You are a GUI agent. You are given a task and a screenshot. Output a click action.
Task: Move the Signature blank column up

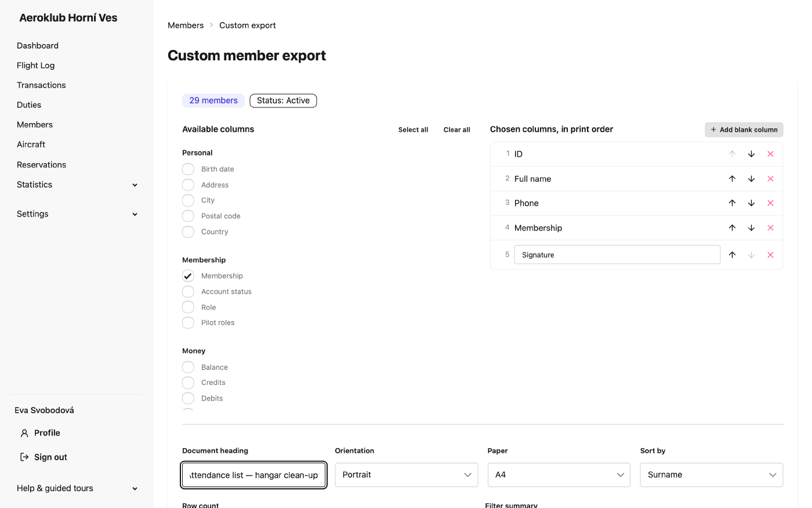tap(732, 255)
